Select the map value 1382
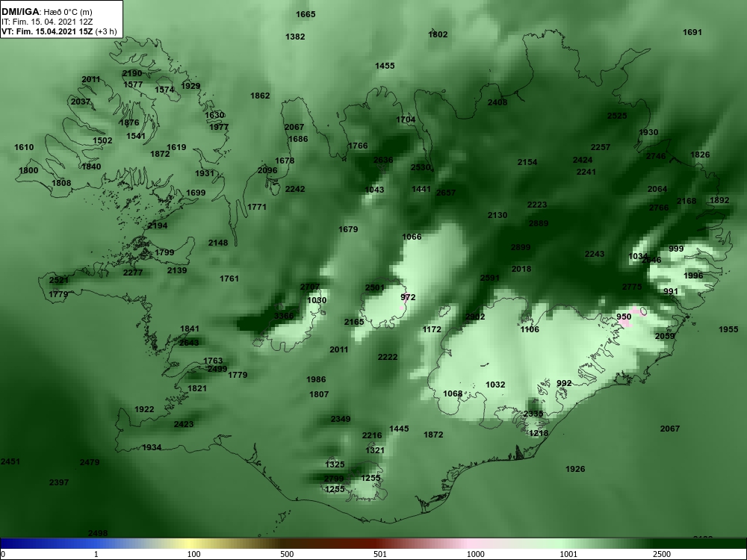 (295, 37)
